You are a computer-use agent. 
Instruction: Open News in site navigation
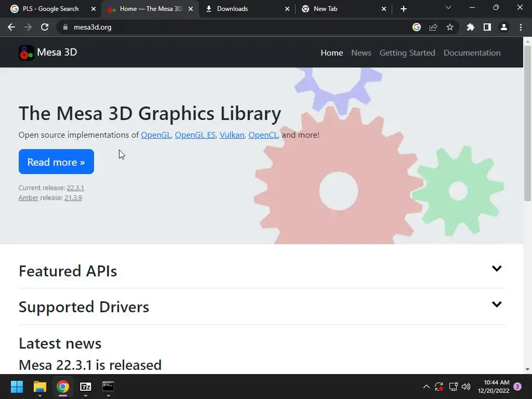[361, 53]
